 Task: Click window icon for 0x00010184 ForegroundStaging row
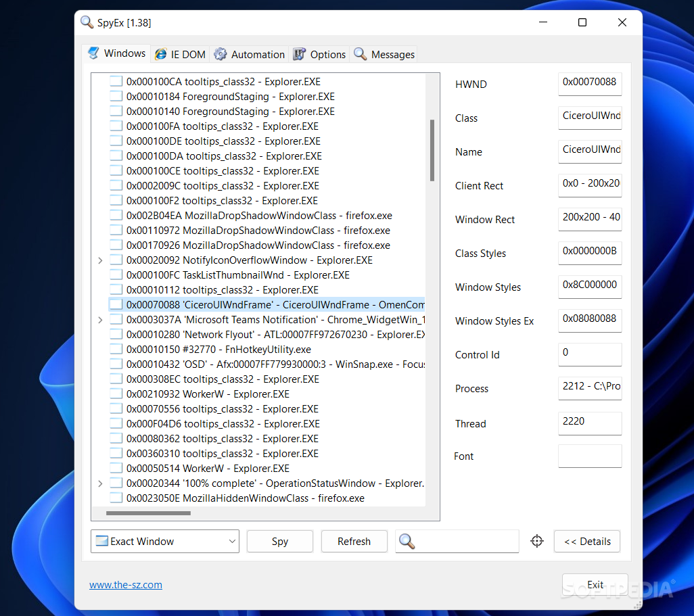[x=116, y=97]
